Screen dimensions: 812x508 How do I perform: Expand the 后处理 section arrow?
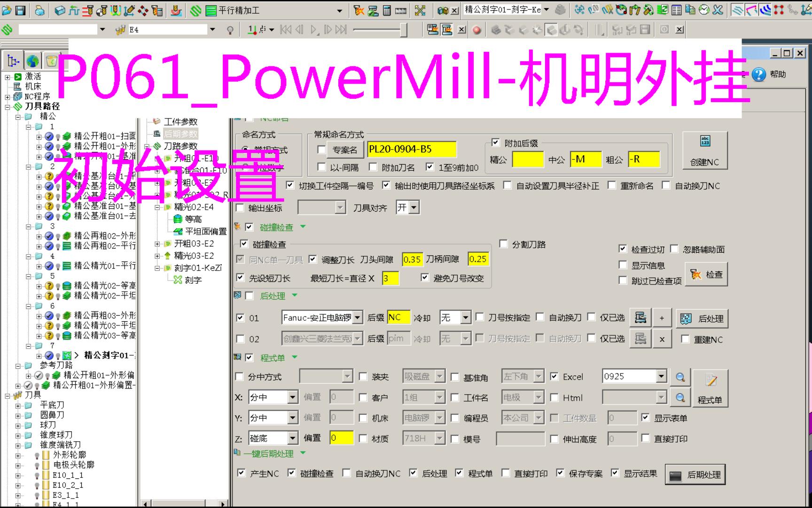pyautogui.click(x=295, y=295)
